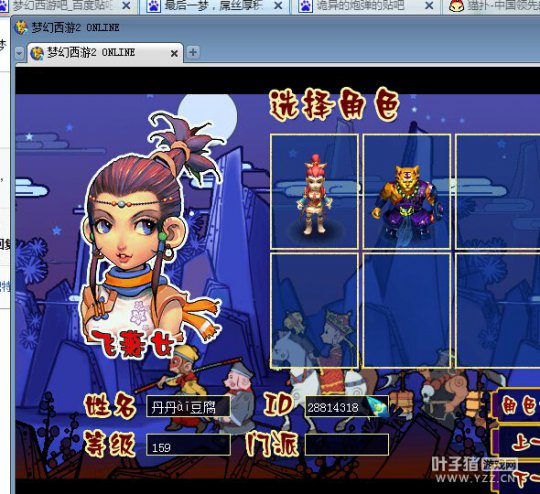Close the 最后一梦 browser tab
The width and height of the screenshot is (540, 494).
pos(278,6)
